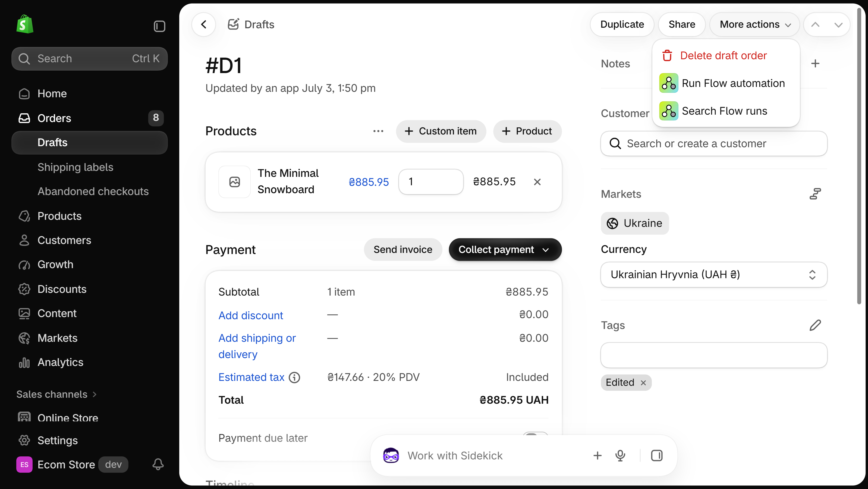Toggle the Payment due later switch
This screenshot has height=489, width=868.
[x=535, y=434]
